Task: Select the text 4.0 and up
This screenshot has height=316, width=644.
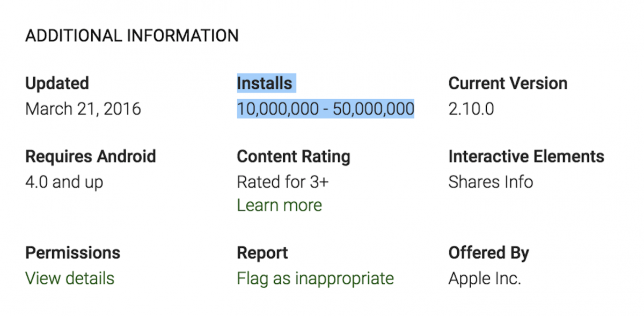Action: [64, 181]
